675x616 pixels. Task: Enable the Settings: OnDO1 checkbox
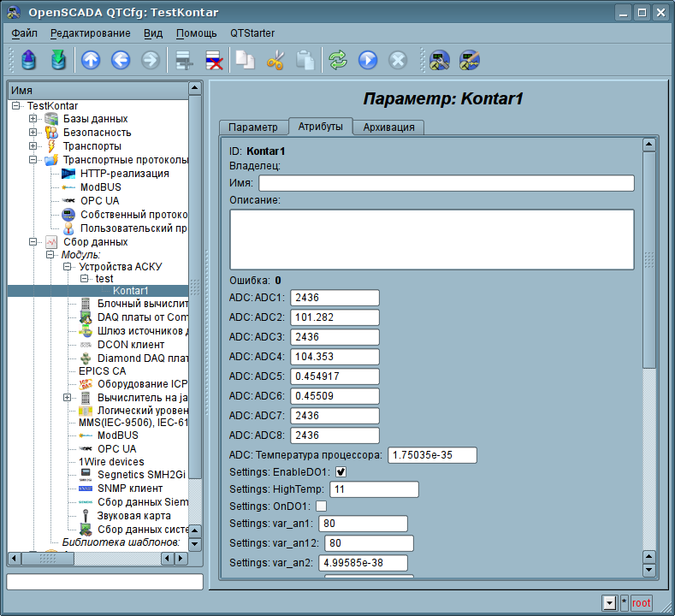coord(321,506)
